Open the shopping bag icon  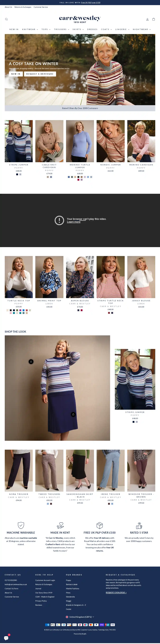click(153, 19)
